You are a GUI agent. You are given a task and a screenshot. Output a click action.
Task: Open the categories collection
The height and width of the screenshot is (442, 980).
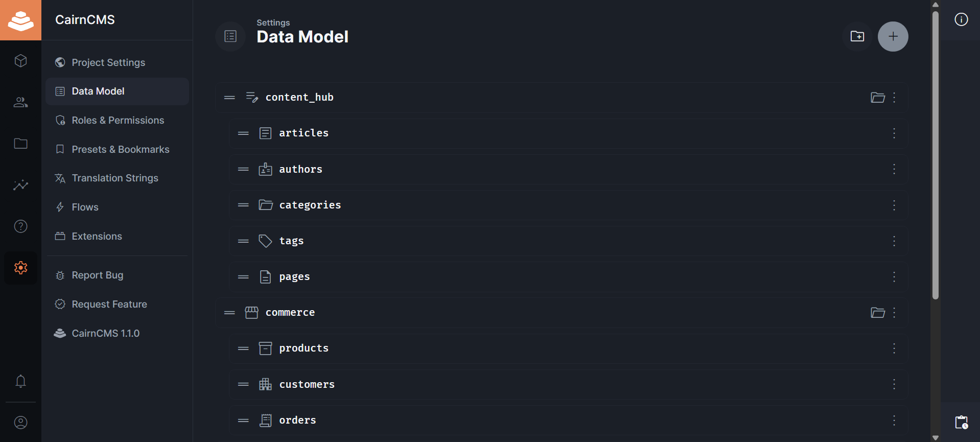pyautogui.click(x=568, y=205)
